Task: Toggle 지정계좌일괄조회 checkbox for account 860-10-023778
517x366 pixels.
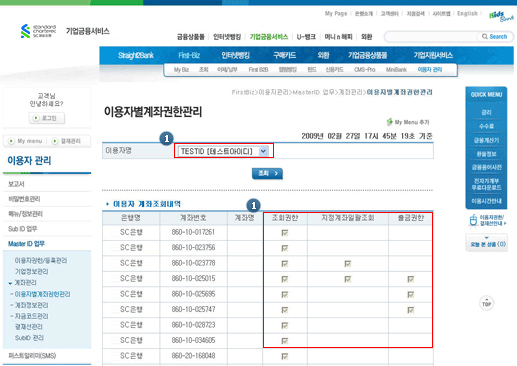Action: [x=348, y=264]
